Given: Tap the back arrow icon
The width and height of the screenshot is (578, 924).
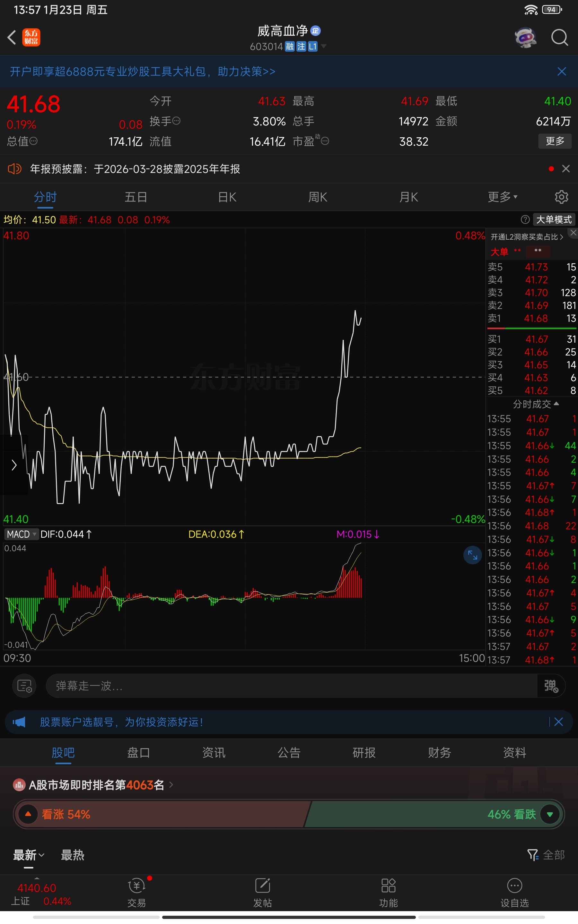Looking at the screenshot, I should 12,38.
